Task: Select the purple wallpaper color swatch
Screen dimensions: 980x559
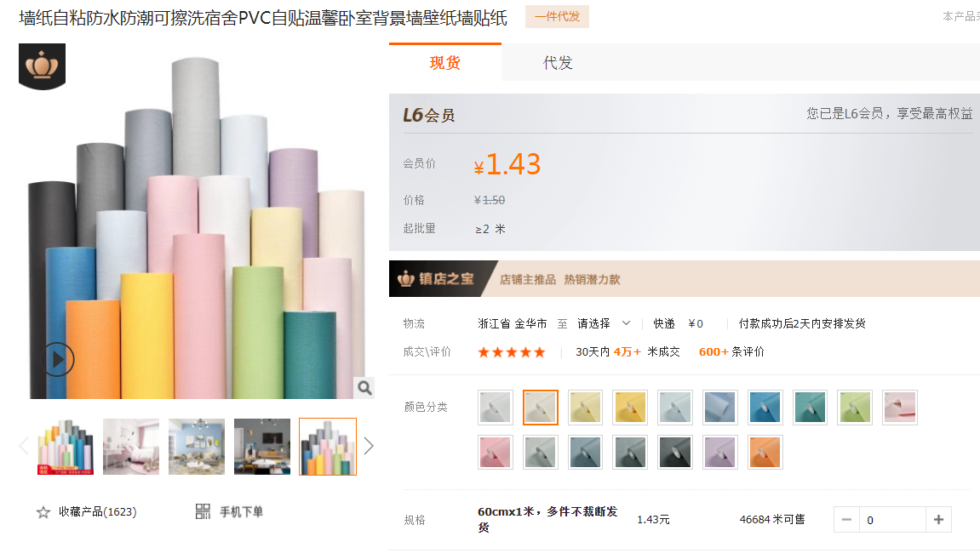Action: pos(719,452)
